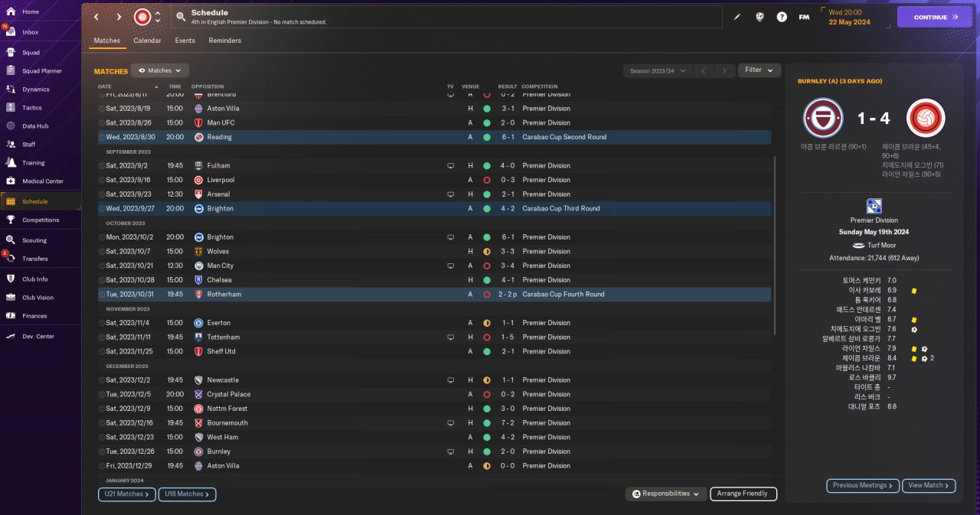The height and width of the screenshot is (515, 980).
Task: Click the Continue button
Action: (935, 17)
